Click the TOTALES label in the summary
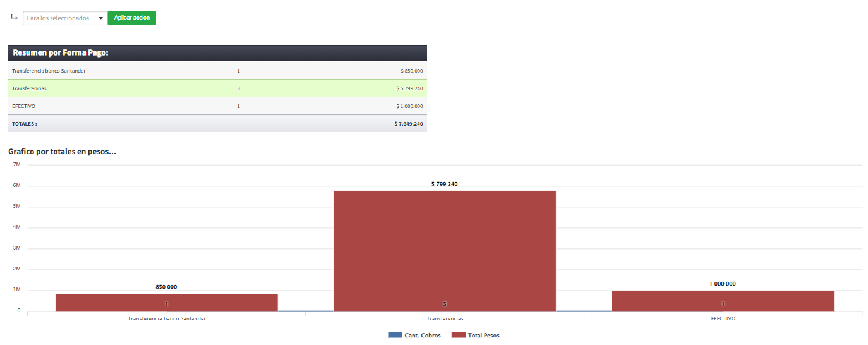The width and height of the screenshot is (868, 345). 25,124
